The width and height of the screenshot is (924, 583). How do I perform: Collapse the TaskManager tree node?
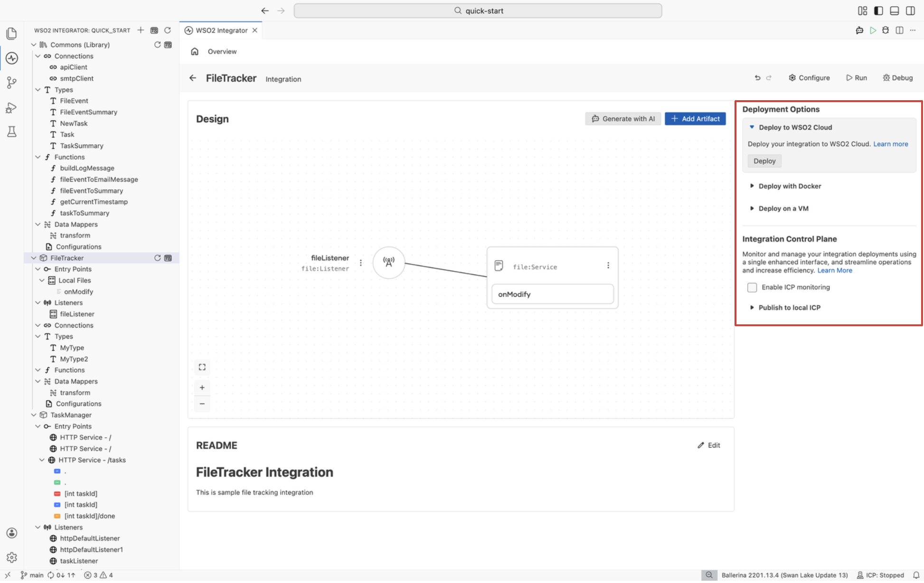(34, 415)
